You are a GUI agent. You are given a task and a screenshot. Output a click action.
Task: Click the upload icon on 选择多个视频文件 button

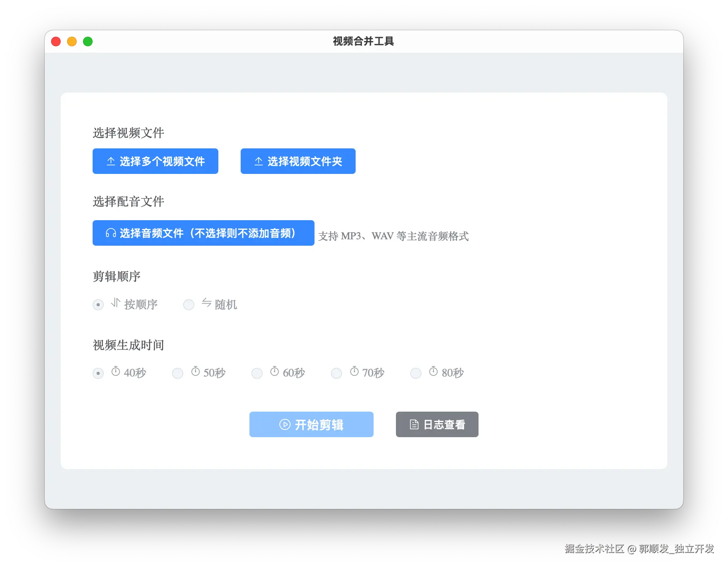(111, 161)
